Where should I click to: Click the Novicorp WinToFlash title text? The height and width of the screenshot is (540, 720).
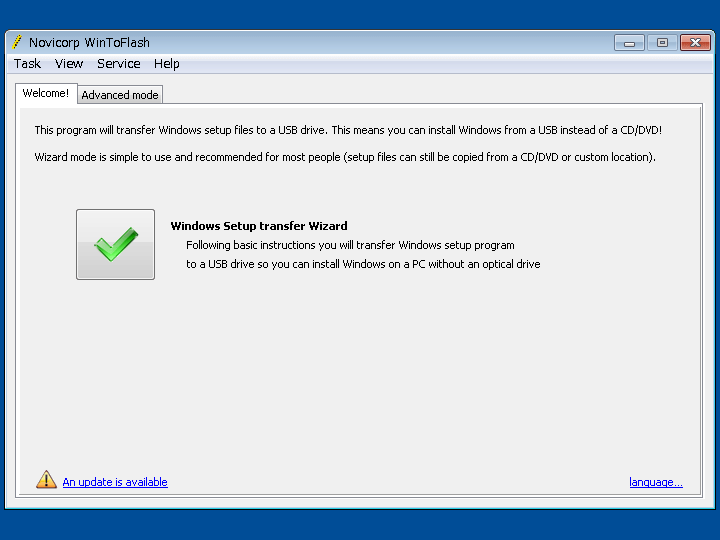tap(89, 43)
